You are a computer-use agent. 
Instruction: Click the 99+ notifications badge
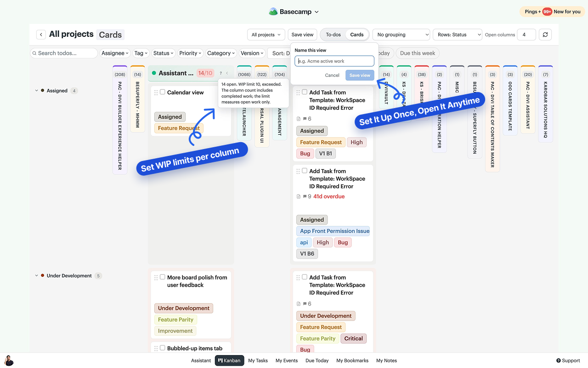point(547,11)
